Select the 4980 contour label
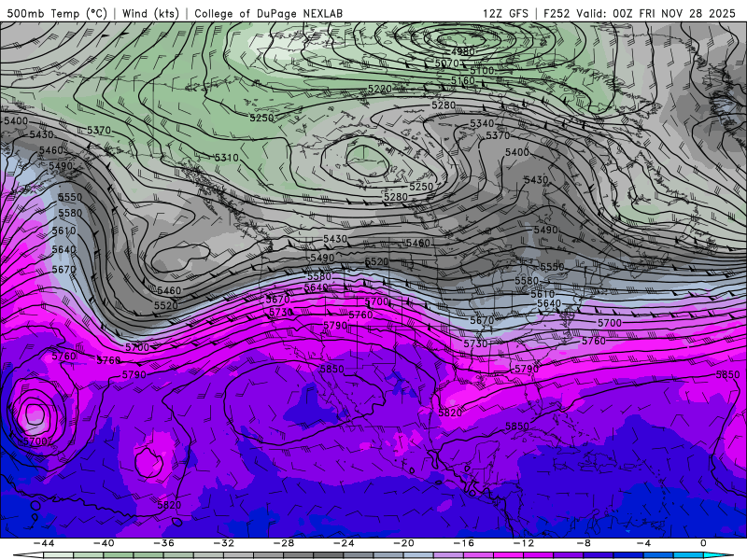747x560 pixels. pyautogui.click(x=462, y=51)
